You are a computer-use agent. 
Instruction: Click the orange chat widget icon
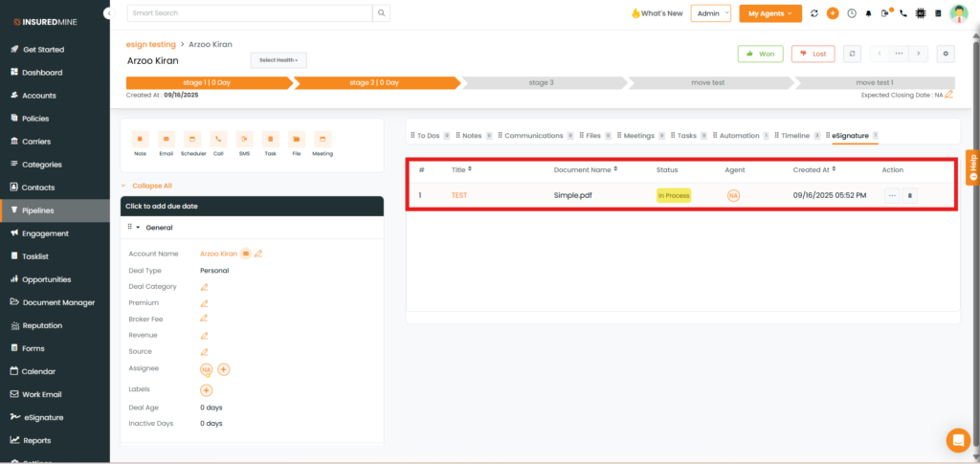coord(957,440)
